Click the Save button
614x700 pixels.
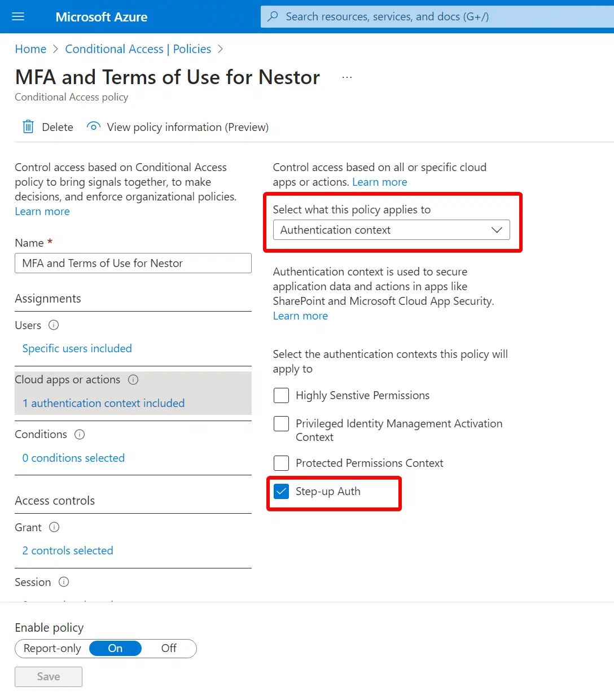pyautogui.click(x=49, y=677)
